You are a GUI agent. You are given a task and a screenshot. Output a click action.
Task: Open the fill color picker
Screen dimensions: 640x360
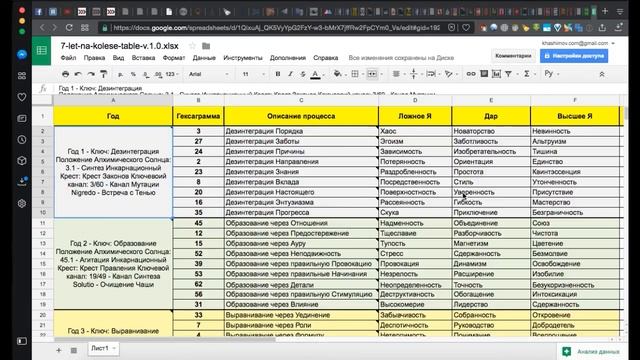(338, 74)
